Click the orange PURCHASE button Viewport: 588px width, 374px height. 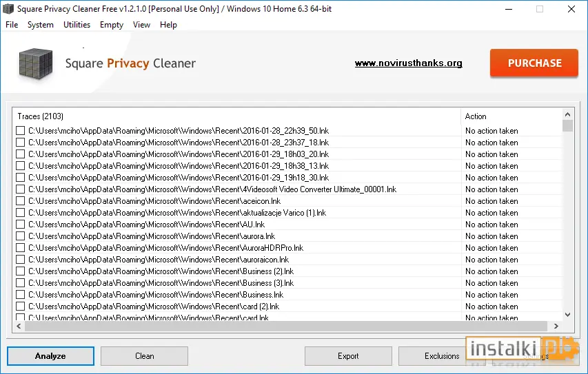click(x=534, y=63)
